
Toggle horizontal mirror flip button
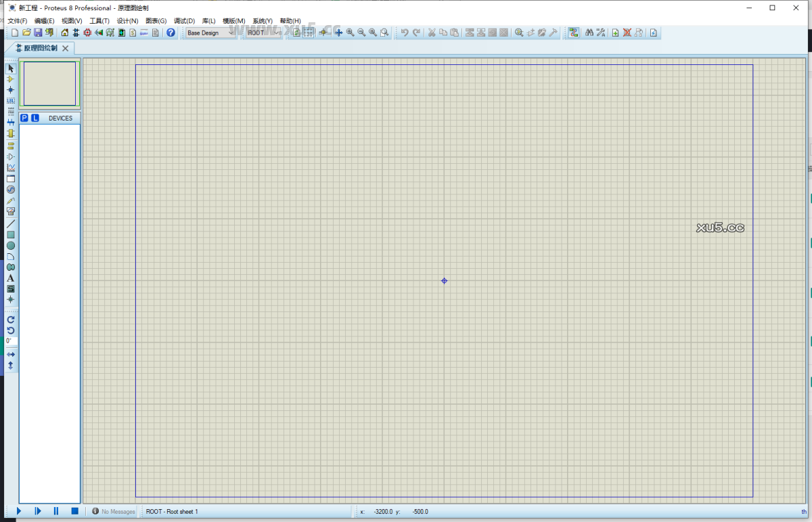click(10, 354)
